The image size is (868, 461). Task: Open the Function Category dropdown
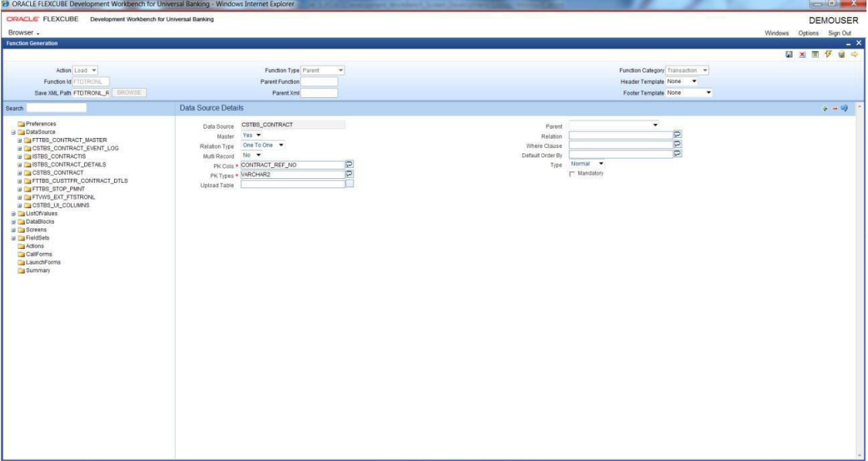pyautogui.click(x=687, y=70)
